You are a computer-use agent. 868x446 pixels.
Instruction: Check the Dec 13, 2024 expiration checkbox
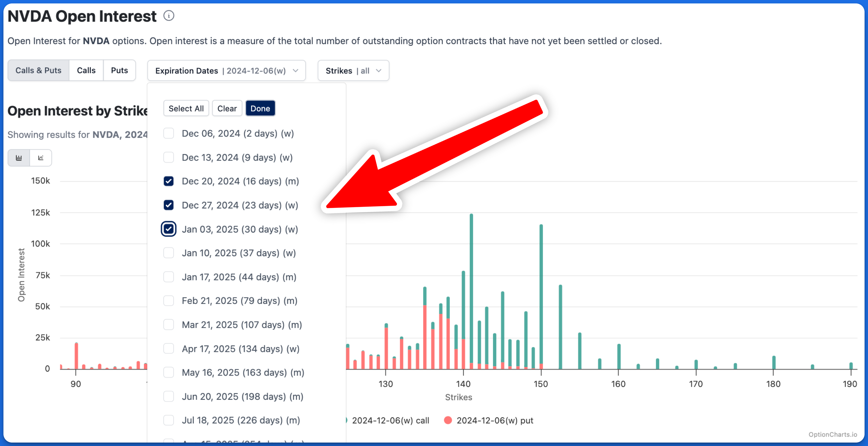pos(169,158)
